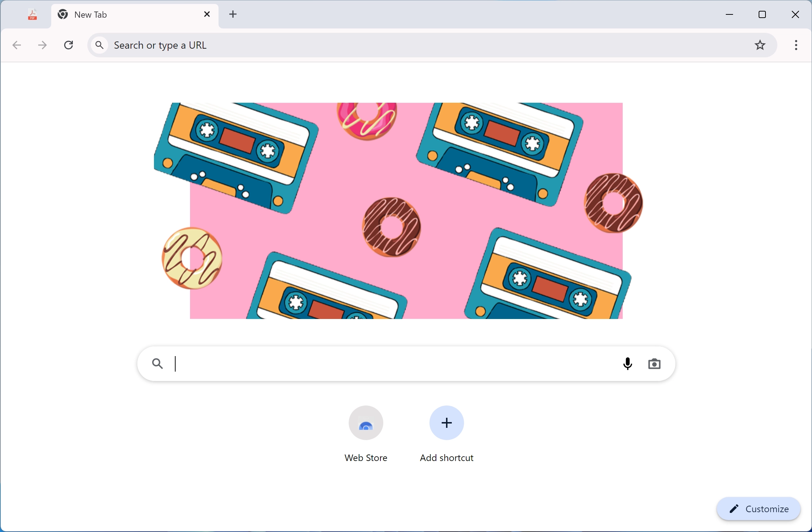812x532 pixels.
Task: Open voice search with the microphone icon
Action: [627, 364]
